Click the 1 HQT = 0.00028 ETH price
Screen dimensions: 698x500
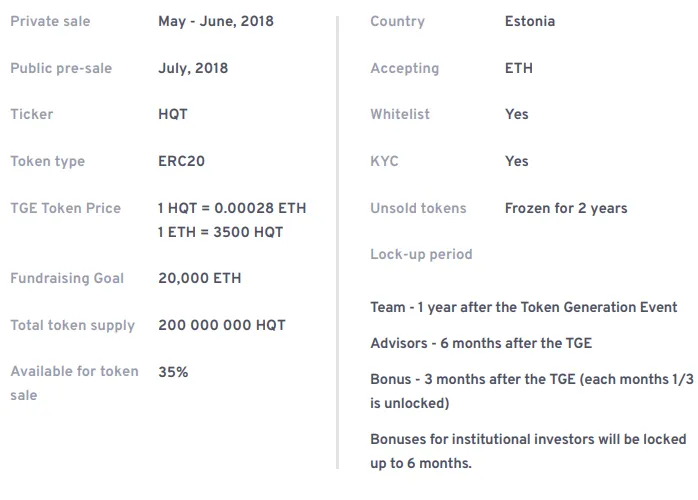(232, 208)
